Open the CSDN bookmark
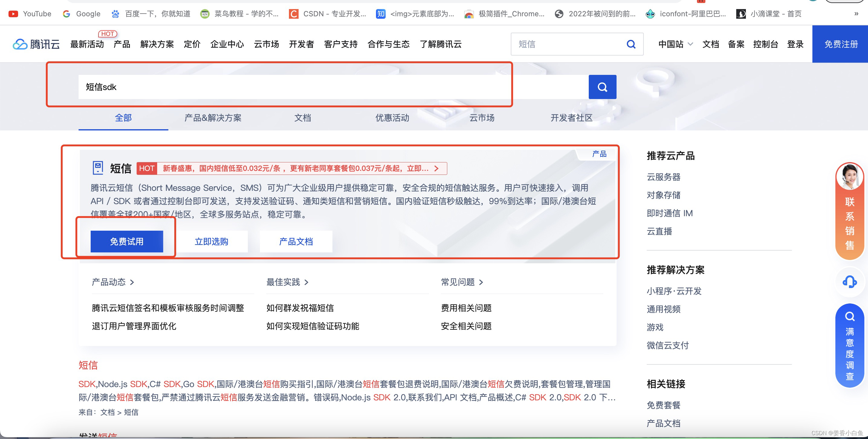 (x=328, y=14)
